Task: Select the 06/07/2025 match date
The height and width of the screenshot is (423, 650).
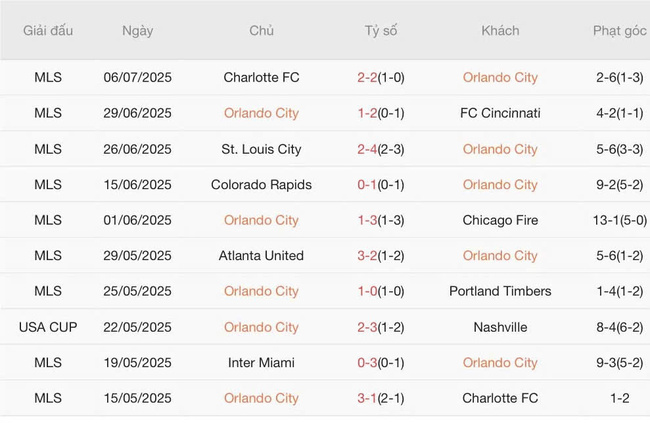Action: [137, 77]
